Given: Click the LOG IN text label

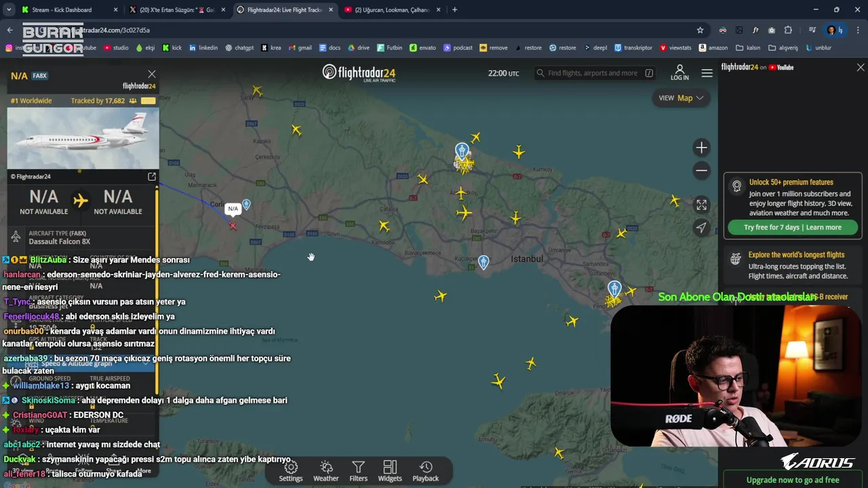Looking at the screenshot, I should click(679, 78).
